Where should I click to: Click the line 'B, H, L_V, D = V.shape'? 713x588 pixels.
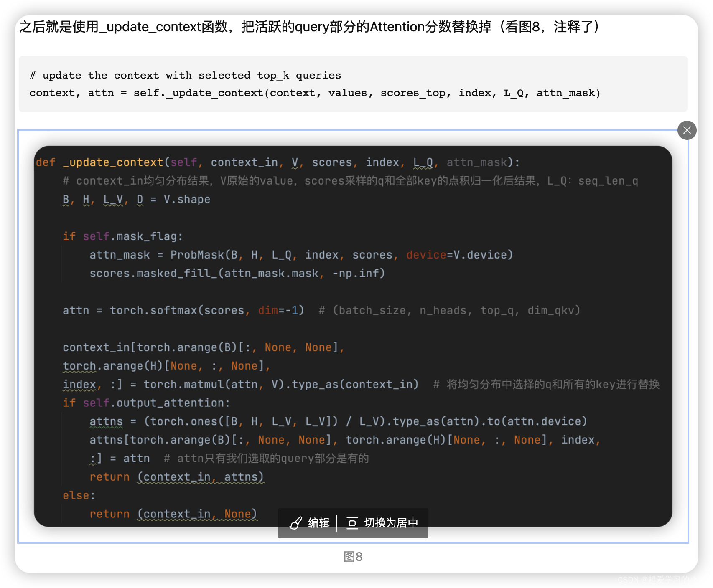136,200
